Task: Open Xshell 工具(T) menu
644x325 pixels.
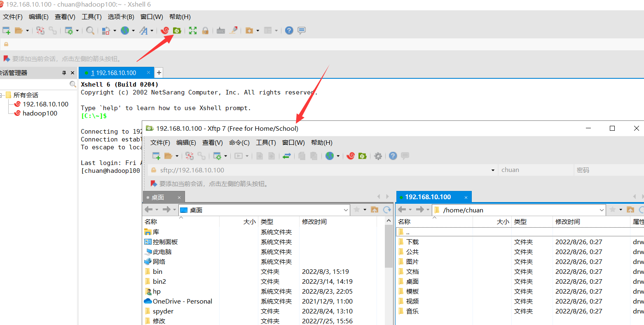Action: [x=91, y=17]
